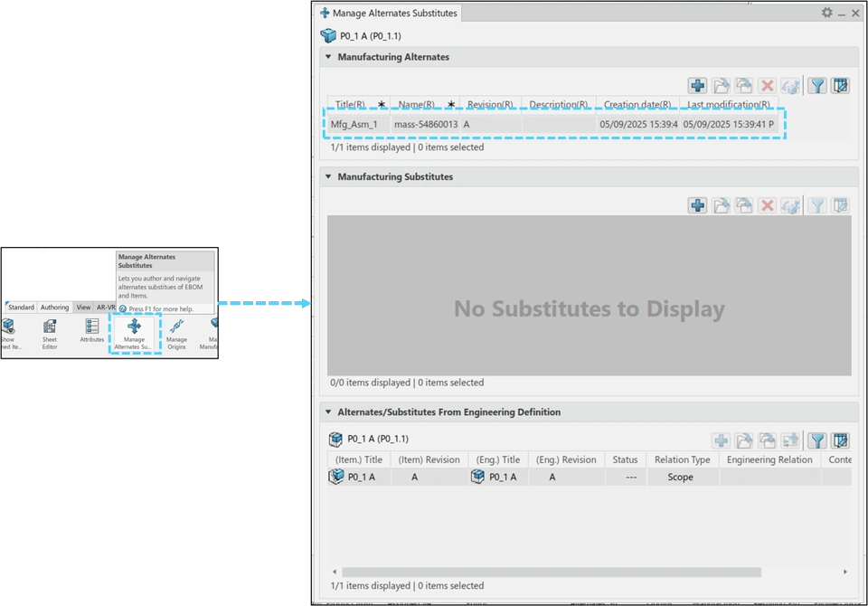Open column customization in Manufacturing Alternates toolbar
Screen dimensions: 868x606
[840, 86]
